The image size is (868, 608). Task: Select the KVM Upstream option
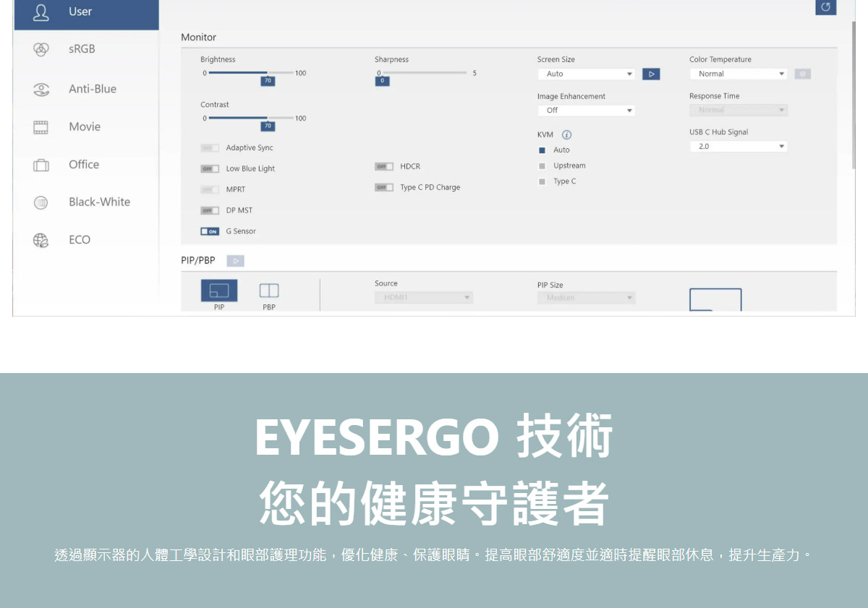click(x=542, y=166)
